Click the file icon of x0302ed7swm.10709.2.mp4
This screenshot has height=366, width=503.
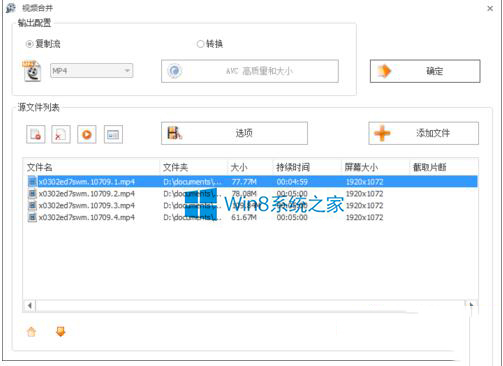(x=32, y=194)
